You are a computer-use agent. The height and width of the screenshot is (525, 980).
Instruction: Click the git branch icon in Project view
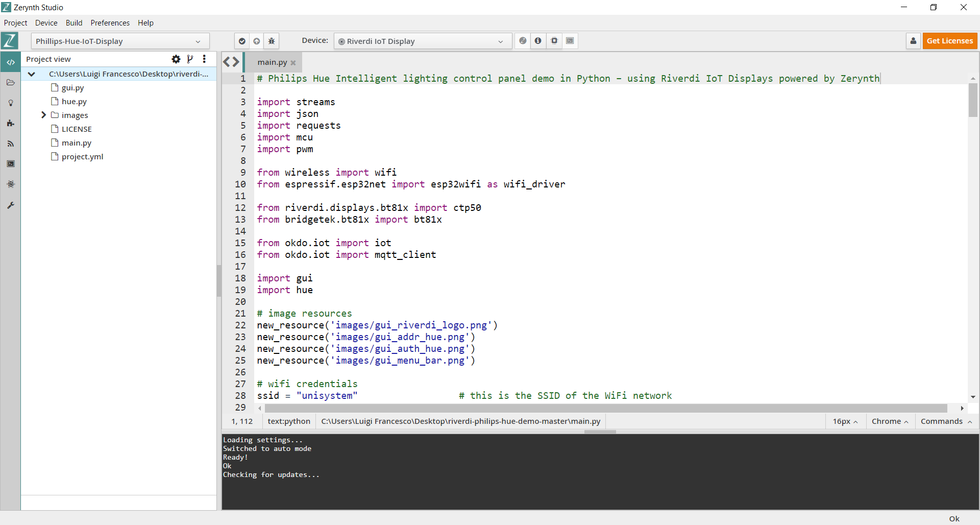click(x=190, y=59)
